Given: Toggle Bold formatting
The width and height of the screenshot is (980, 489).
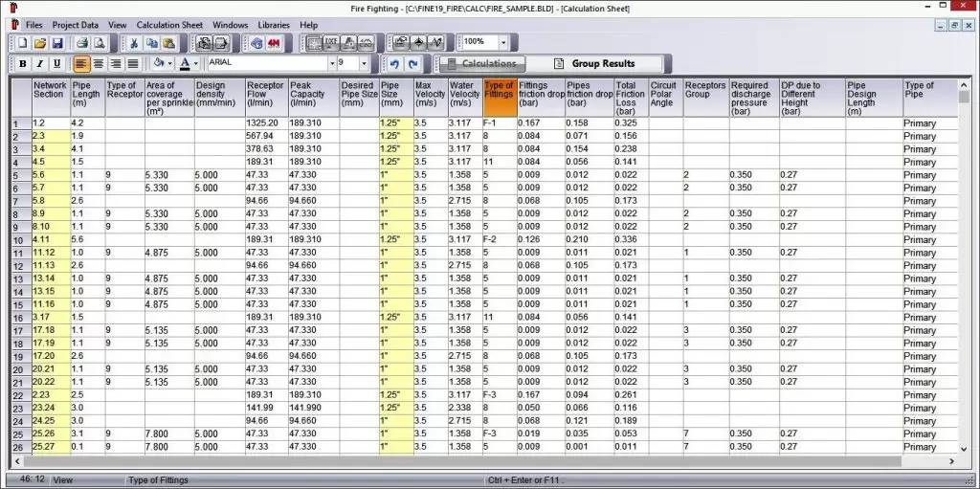Looking at the screenshot, I should point(23,64).
